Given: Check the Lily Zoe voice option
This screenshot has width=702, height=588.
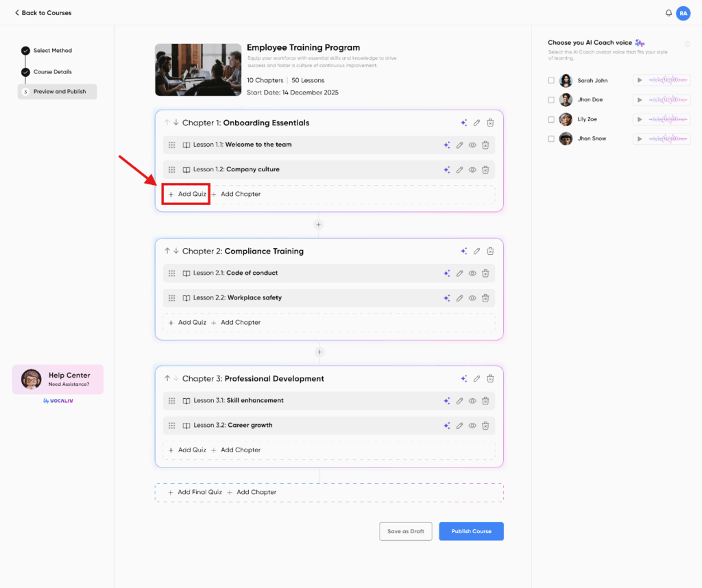Looking at the screenshot, I should (x=551, y=119).
